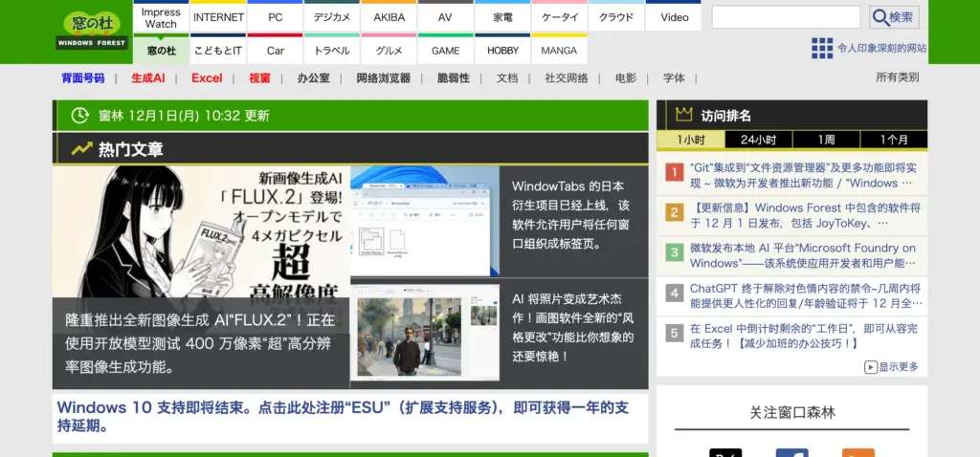Click the rank 4 badge in access ranking

675,293
